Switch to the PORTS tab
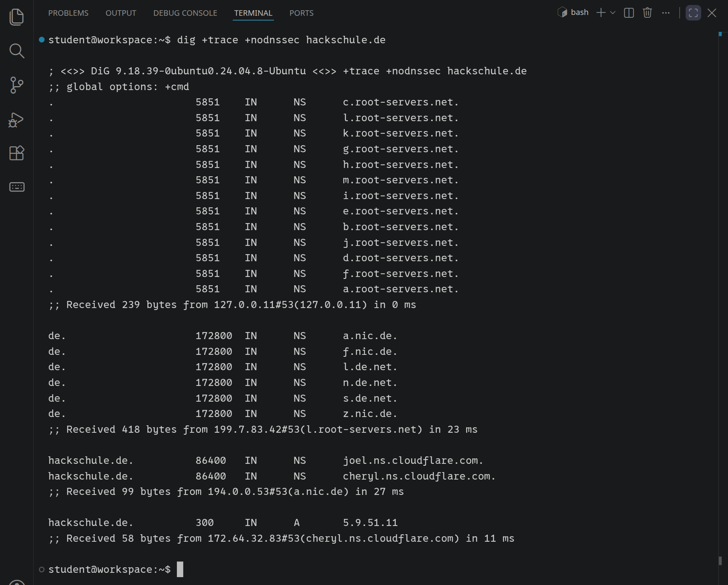The height and width of the screenshot is (585, 728). click(x=301, y=13)
